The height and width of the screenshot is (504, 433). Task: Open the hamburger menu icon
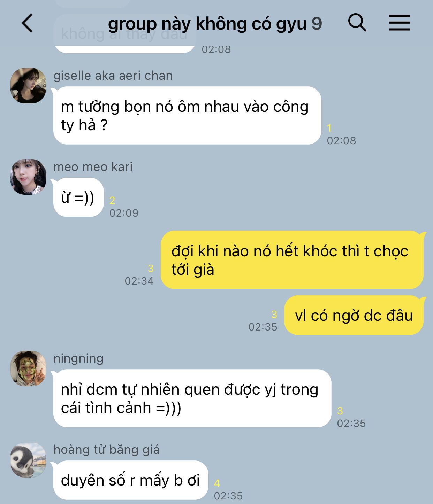pos(399,23)
